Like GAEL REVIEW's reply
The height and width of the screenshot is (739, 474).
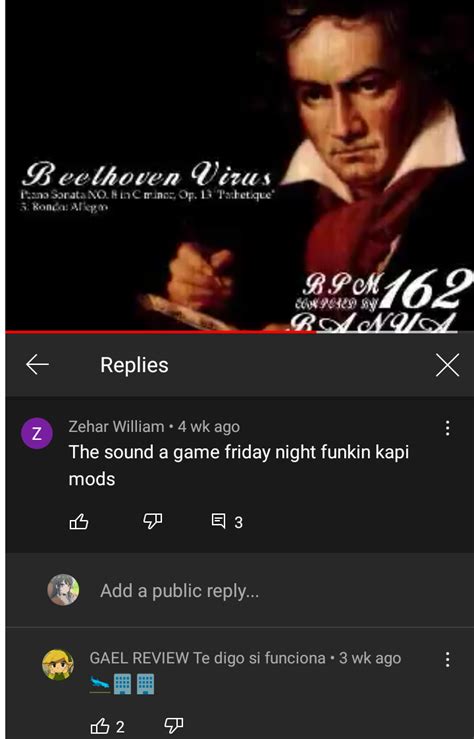click(x=107, y=726)
